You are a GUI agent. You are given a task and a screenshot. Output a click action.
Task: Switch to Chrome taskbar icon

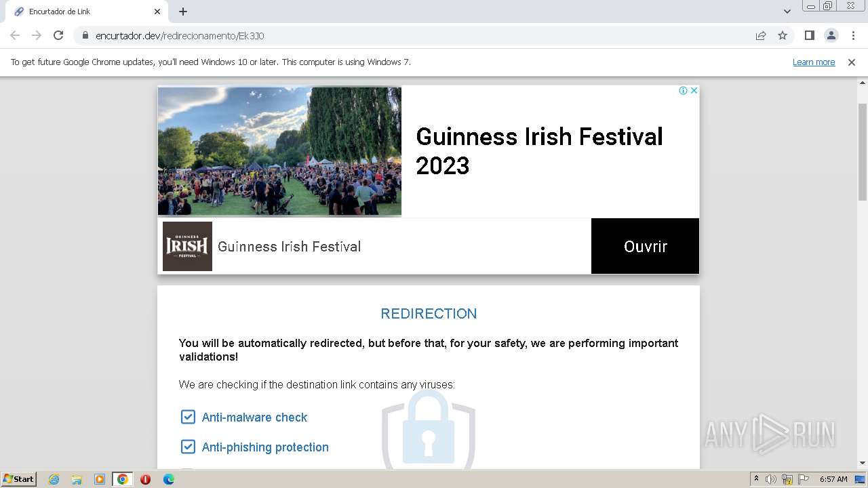click(123, 479)
